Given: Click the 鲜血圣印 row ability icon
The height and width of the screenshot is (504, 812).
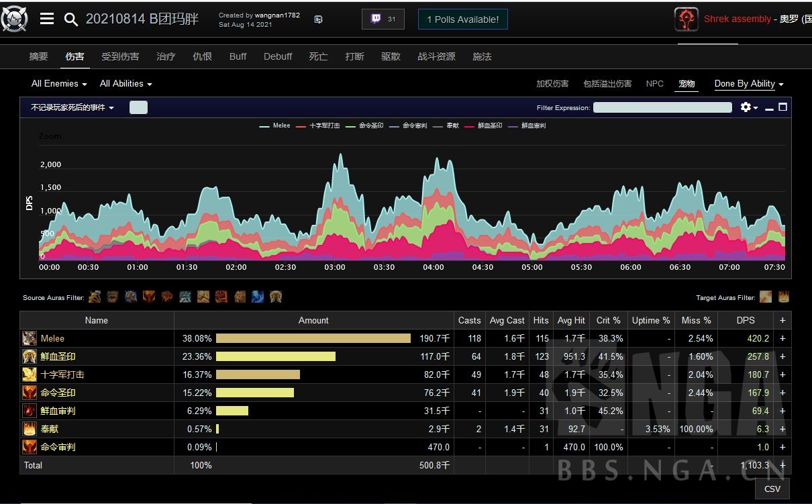Looking at the screenshot, I should point(30,356).
